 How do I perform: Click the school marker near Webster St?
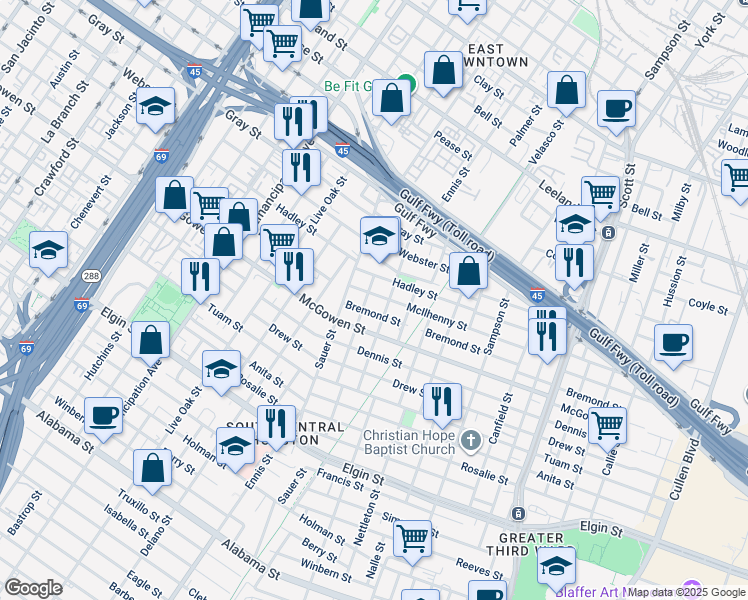click(x=380, y=238)
